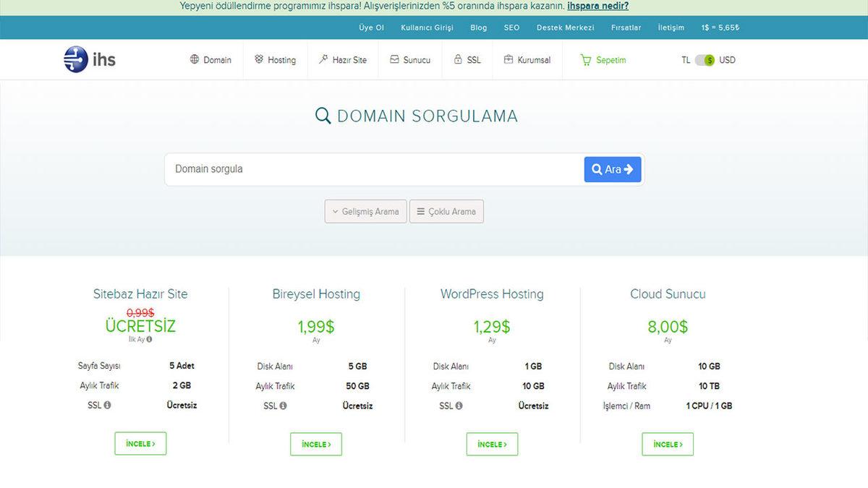Select the Fırsatlar menu entry
The height and width of the screenshot is (488, 868).
point(626,27)
